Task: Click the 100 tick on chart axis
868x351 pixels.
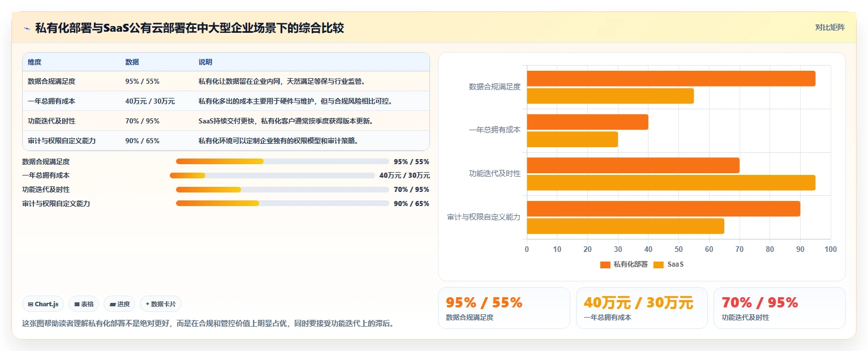Action: click(x=830, y=249)
